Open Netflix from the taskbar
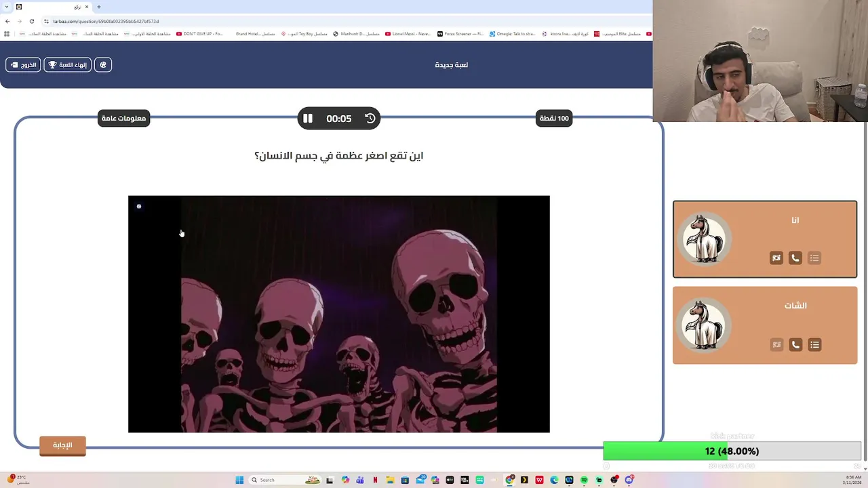The width and height of the screenshot is (868, 488). 375,480
